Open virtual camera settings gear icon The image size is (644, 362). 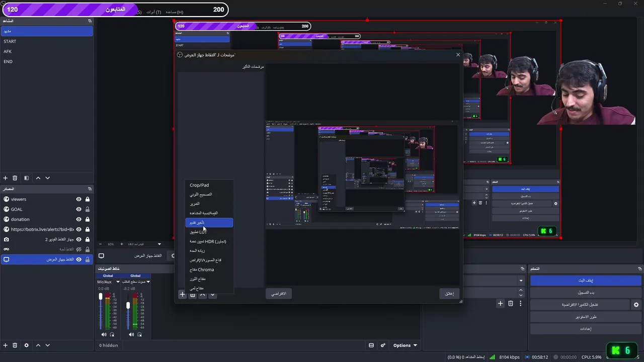(x=636, y=305)
